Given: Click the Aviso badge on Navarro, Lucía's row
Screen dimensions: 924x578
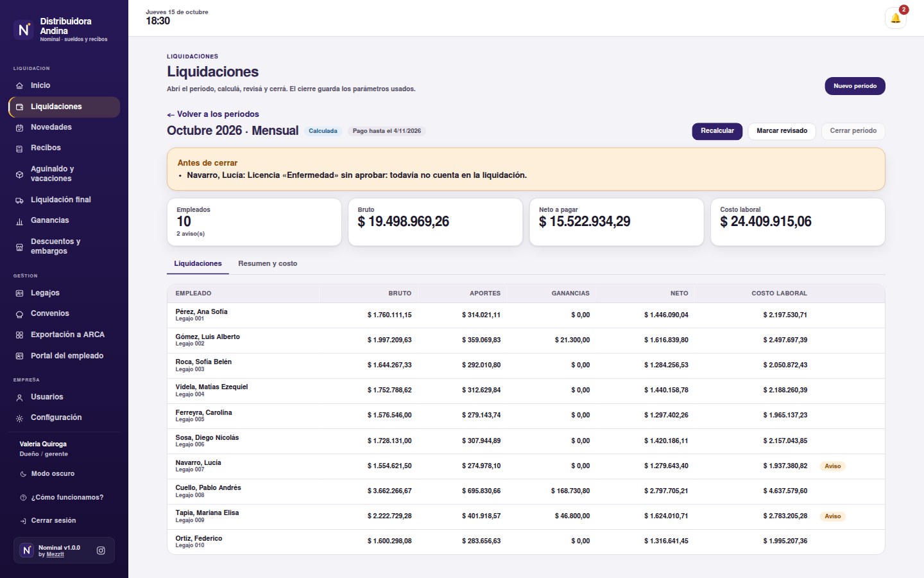Looking at the screenshot, I should pyautogui.click(x=832, y=466).
